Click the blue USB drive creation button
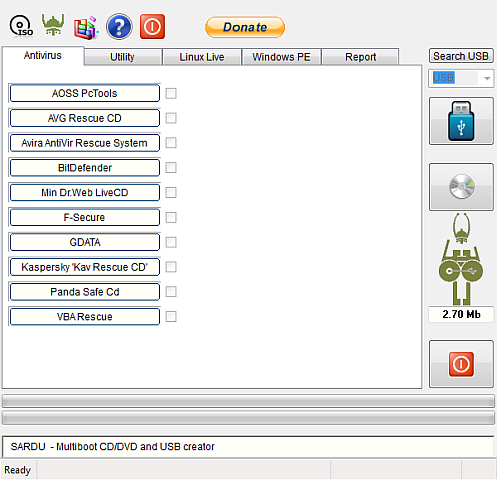 tap(461, 121)
